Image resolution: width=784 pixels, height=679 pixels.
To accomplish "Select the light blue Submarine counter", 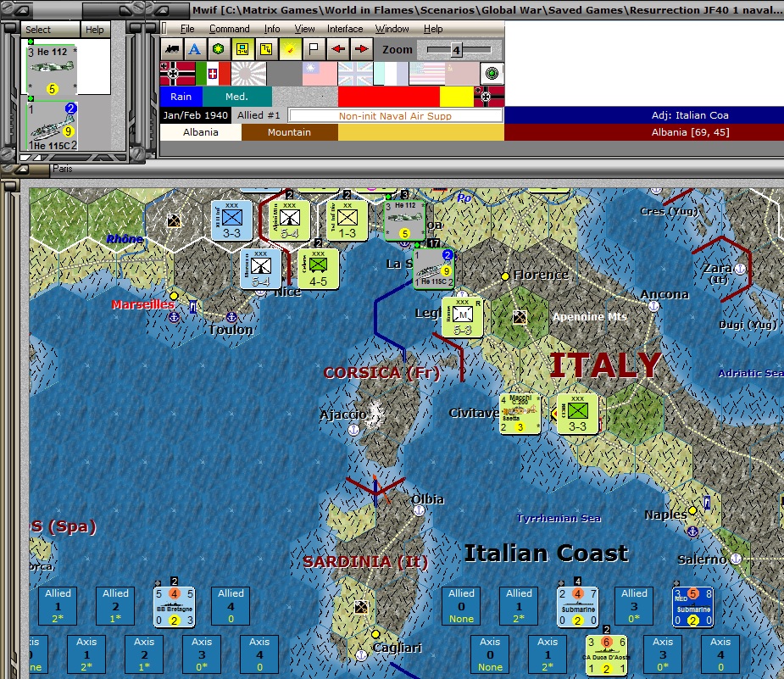I will pos(577,606).
